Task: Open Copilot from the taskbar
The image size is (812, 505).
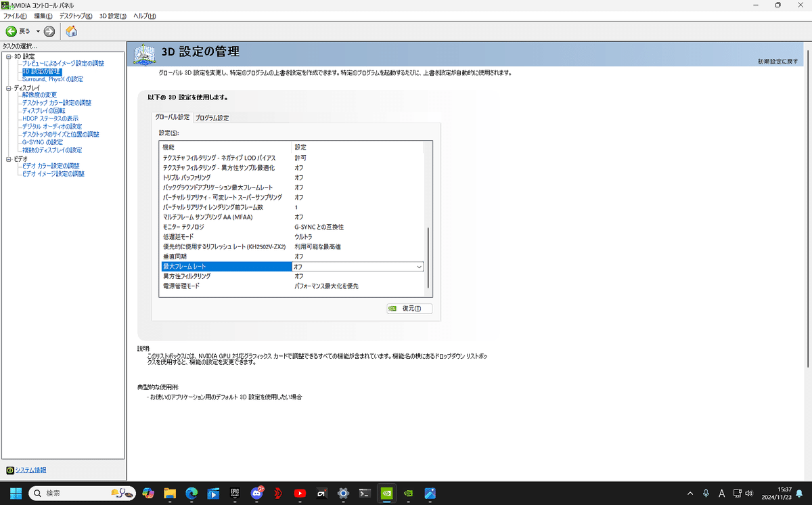Action: tap(148, 493)
